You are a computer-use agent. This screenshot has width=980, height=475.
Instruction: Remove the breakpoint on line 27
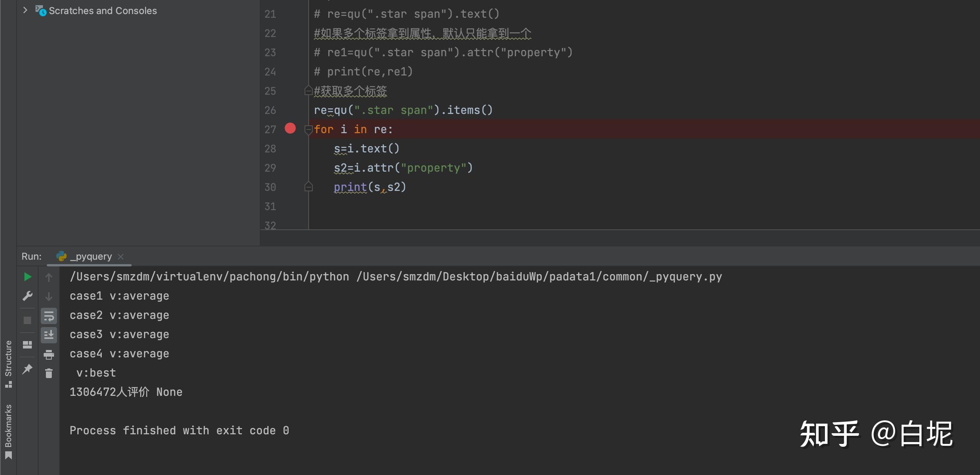[290, 128]
